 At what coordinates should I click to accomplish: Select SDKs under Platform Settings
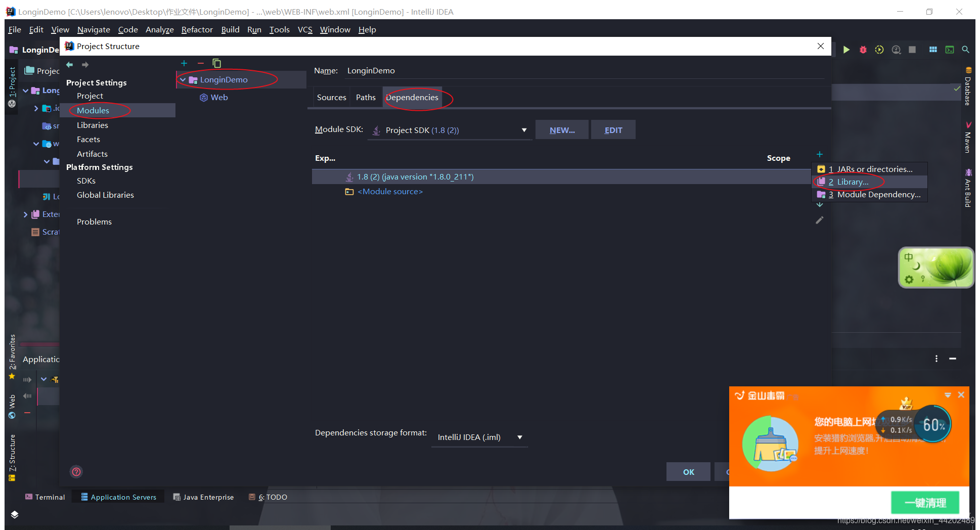[x=86, y=181]
